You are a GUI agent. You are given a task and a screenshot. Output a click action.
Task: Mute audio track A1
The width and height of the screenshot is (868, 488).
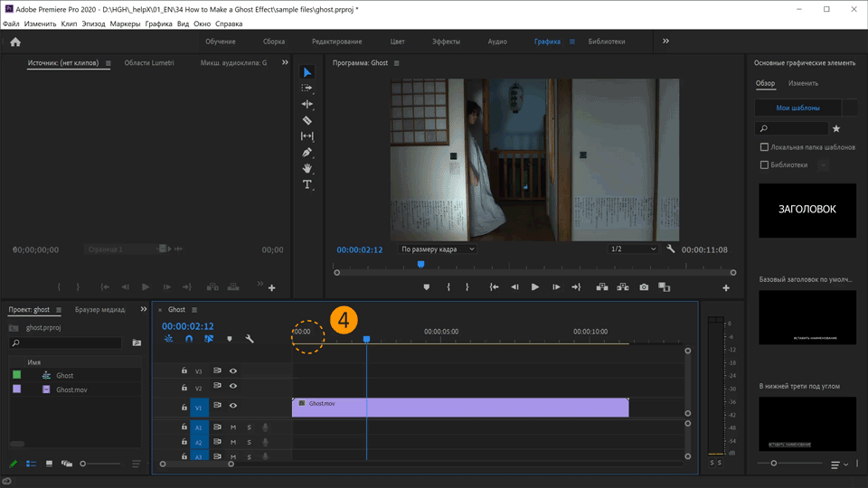pyautogui.click(x=232, y=427)
